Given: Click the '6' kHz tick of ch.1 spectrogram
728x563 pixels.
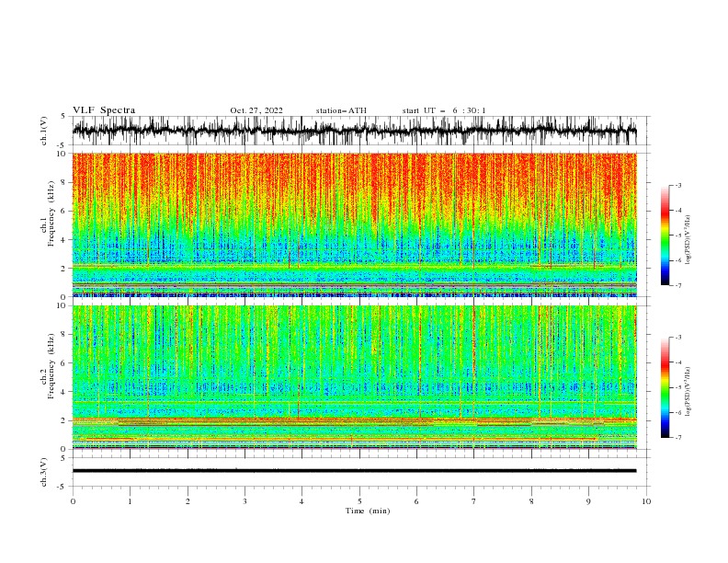Looking at the screenshot, I should coord(65,211).
